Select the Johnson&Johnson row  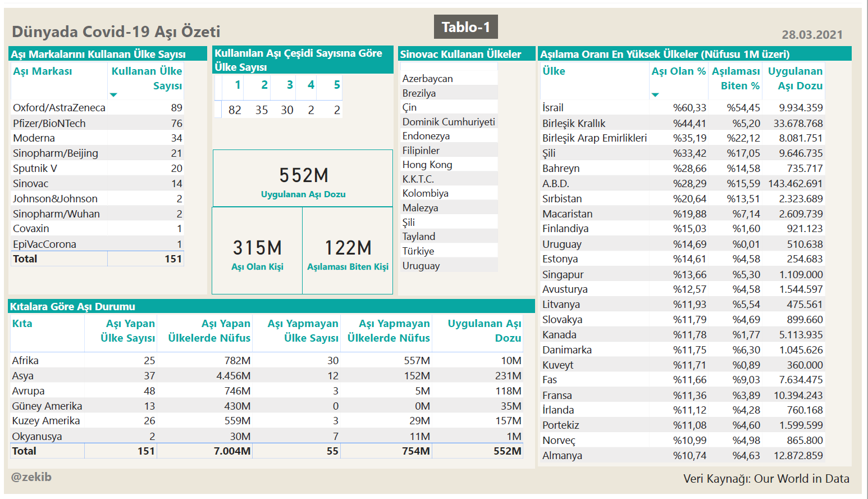tap(97, 199)
